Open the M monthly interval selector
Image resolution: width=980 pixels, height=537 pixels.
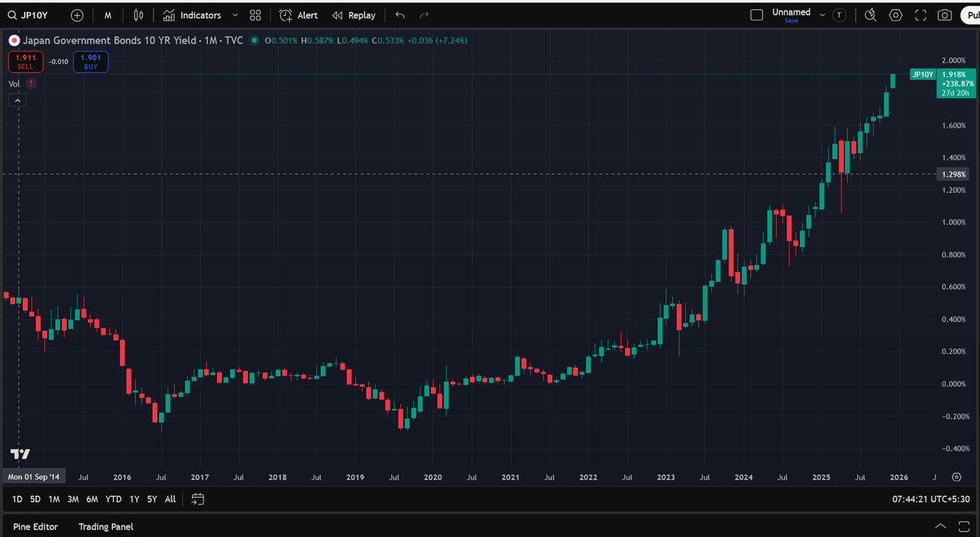click(108, 15)
